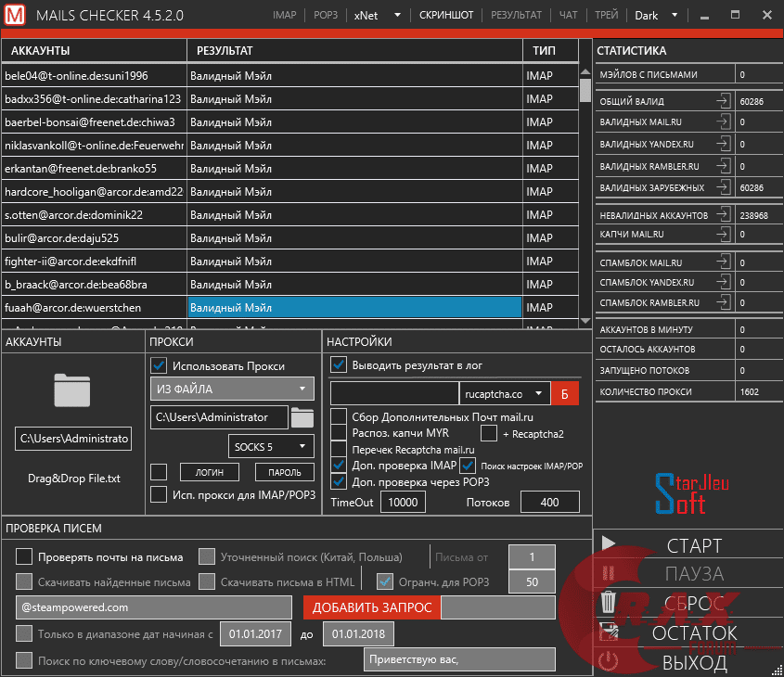784x677 pixels.
Task: Export НЕВАЛИДНЫХ АККАУНТОВ via arrow icon
Action: coord(723,214)
